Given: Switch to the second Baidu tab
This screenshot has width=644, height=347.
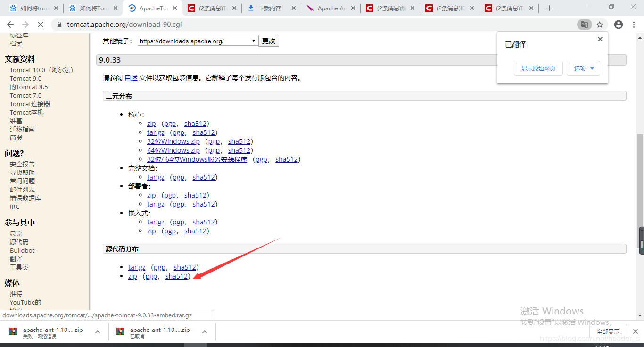Looking at the screenshot, I should tap(92, 8).
